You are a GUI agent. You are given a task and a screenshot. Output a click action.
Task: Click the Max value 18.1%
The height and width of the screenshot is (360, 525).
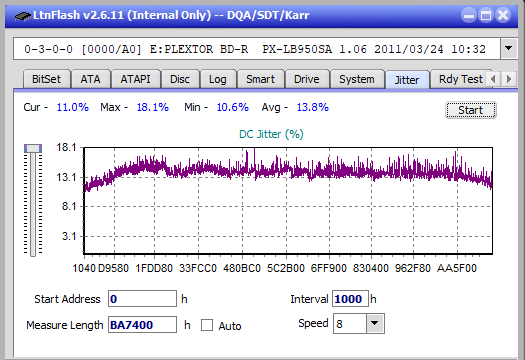coord(153,107)
